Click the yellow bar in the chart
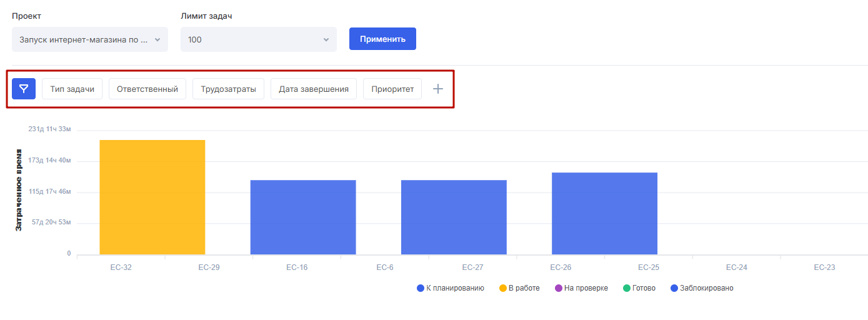 click(x=152, y=197)
